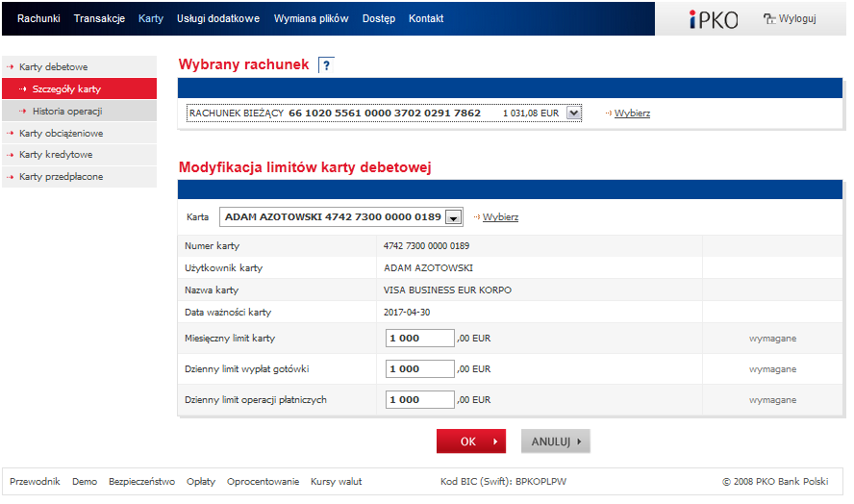The height and width of the screenshot is (504, 854).
Task: Open the Kursy walut footer link
Action: (336, 482)
